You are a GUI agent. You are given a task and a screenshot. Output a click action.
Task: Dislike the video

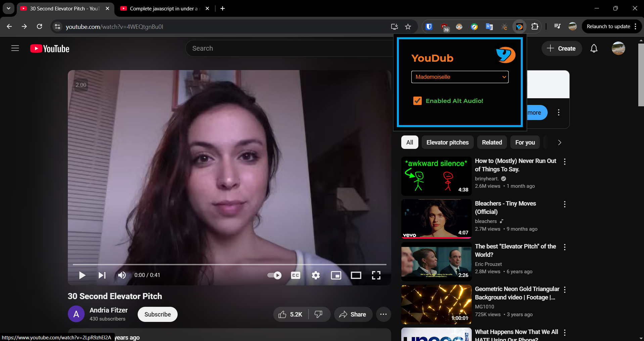click(319, 315)
